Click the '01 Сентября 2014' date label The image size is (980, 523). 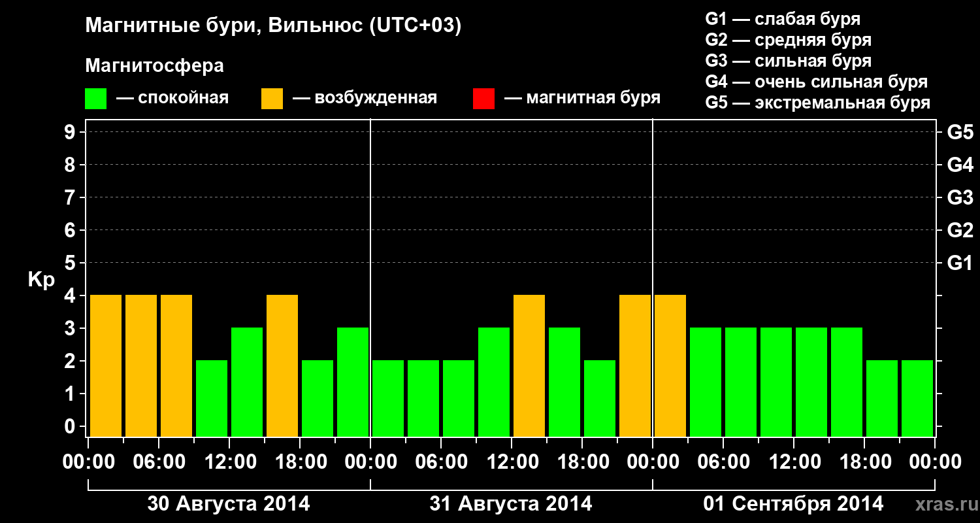[x=793, y=504]
